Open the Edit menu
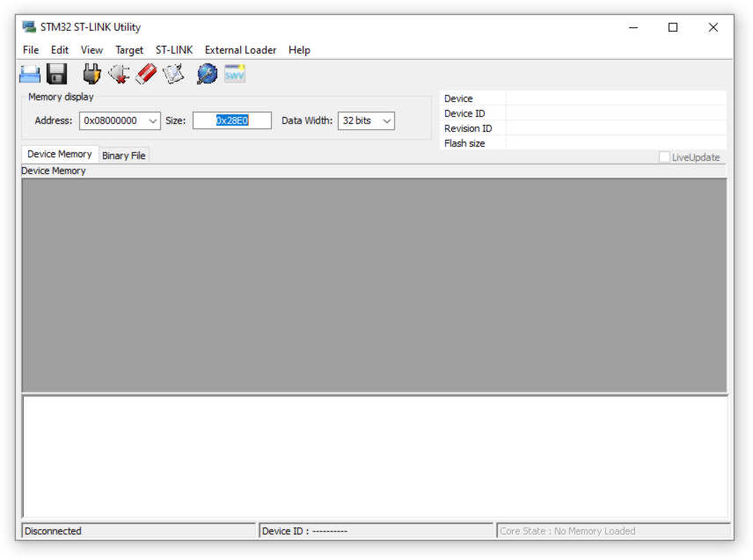The width and height of the screenshot is (753, 560). [x=60, y=50]
